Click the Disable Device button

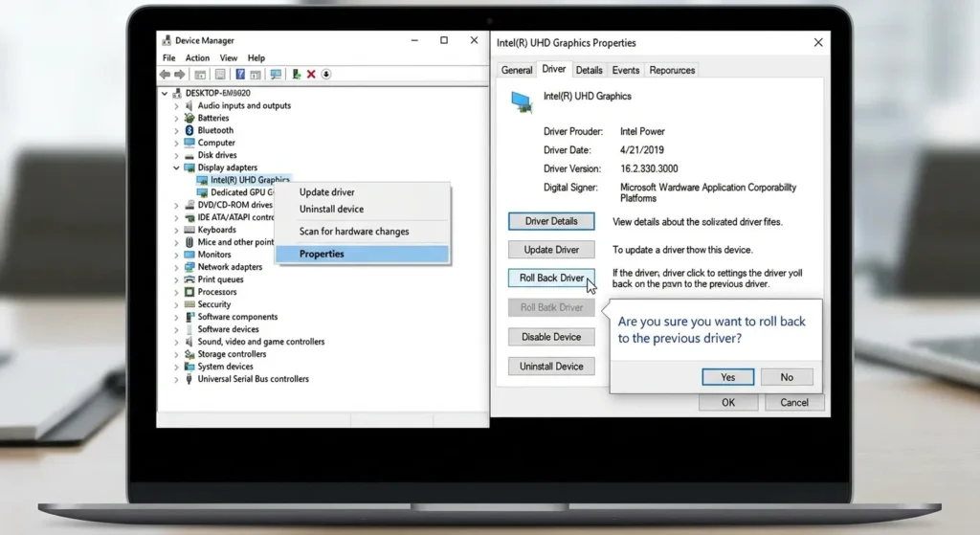click(x=551, y=337)
